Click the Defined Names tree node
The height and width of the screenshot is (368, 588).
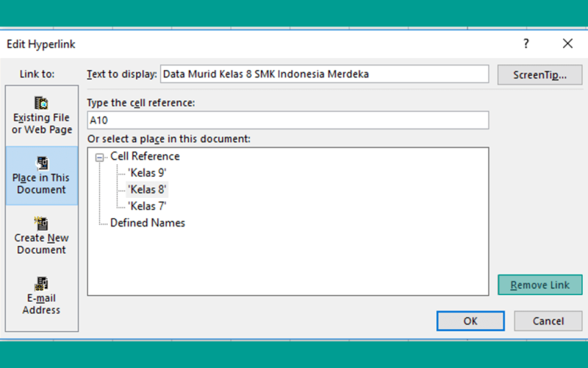pyautogui.click(x=148, y=223)
